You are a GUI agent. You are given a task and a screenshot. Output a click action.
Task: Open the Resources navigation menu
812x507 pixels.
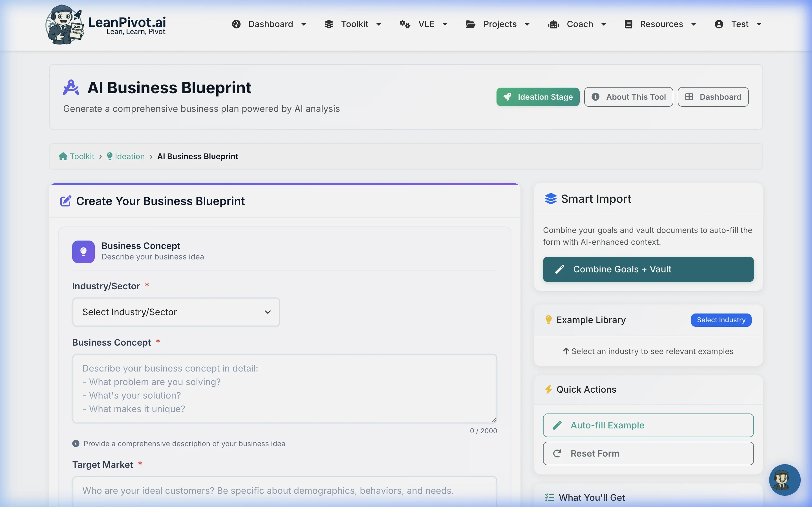[x=660, y=24]
